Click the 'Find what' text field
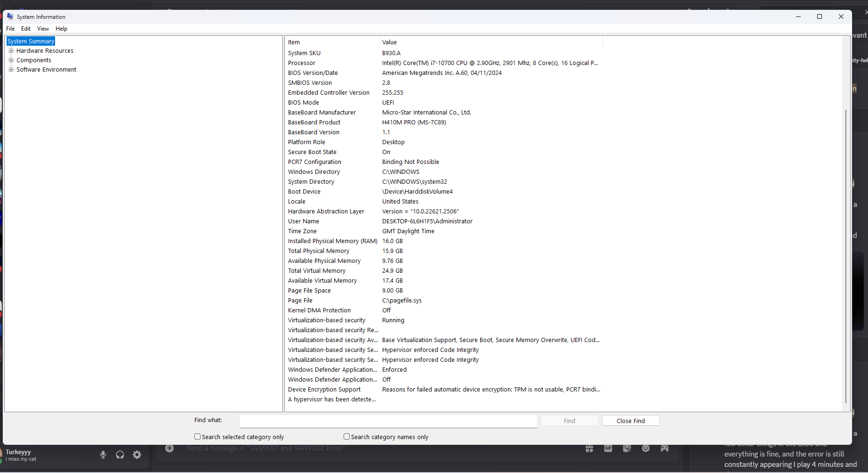Image resolution: width=868 pixels, height=473 pixels. pyautogui.click(x=388, y=421)
